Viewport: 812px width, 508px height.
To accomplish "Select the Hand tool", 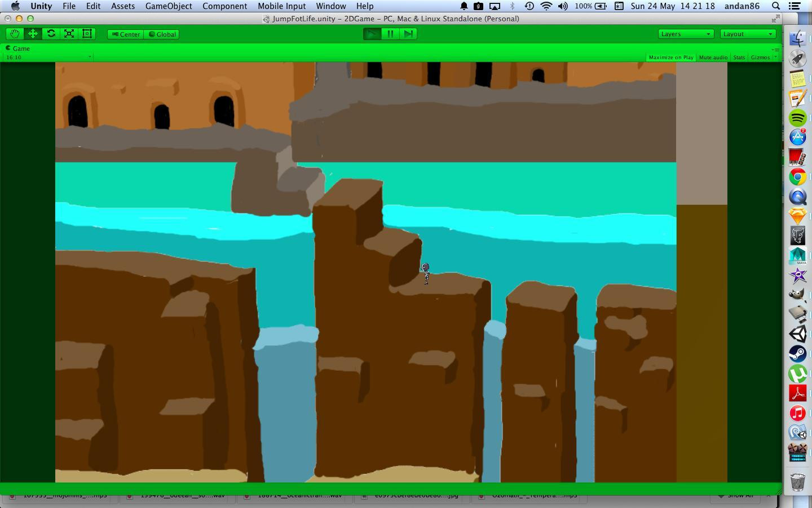I will click(15, 34).
